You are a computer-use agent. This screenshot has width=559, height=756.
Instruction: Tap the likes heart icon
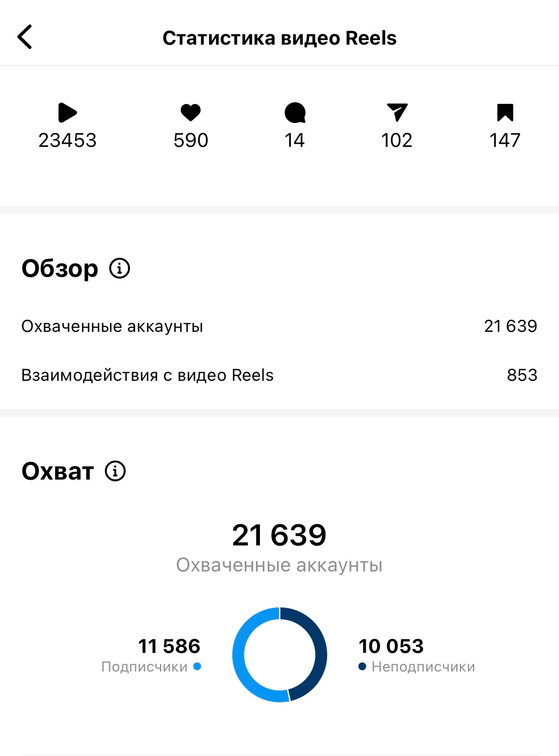click(191, 113)
